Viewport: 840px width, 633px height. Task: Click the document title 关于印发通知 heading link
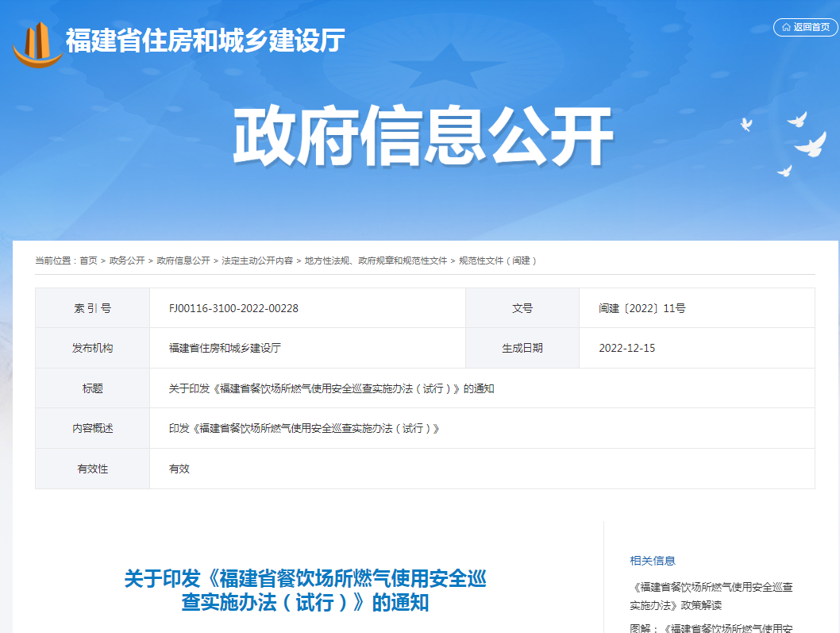pyautogui.click(x=306, y=592)
